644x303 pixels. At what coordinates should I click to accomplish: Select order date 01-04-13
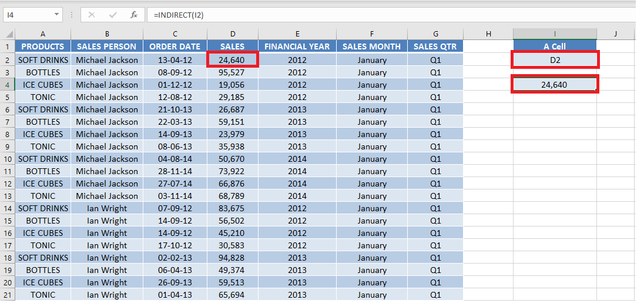pyautogui.click(x=175, y=294)
